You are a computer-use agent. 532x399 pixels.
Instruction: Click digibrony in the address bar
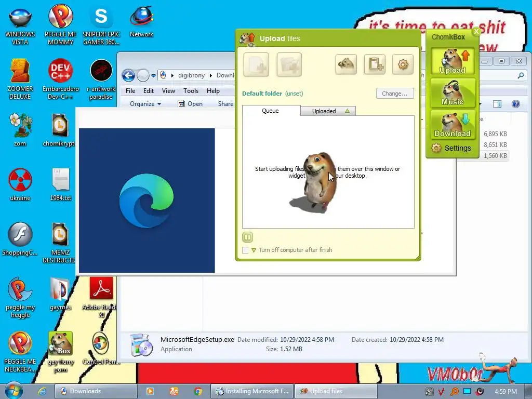tap(191, 75)
